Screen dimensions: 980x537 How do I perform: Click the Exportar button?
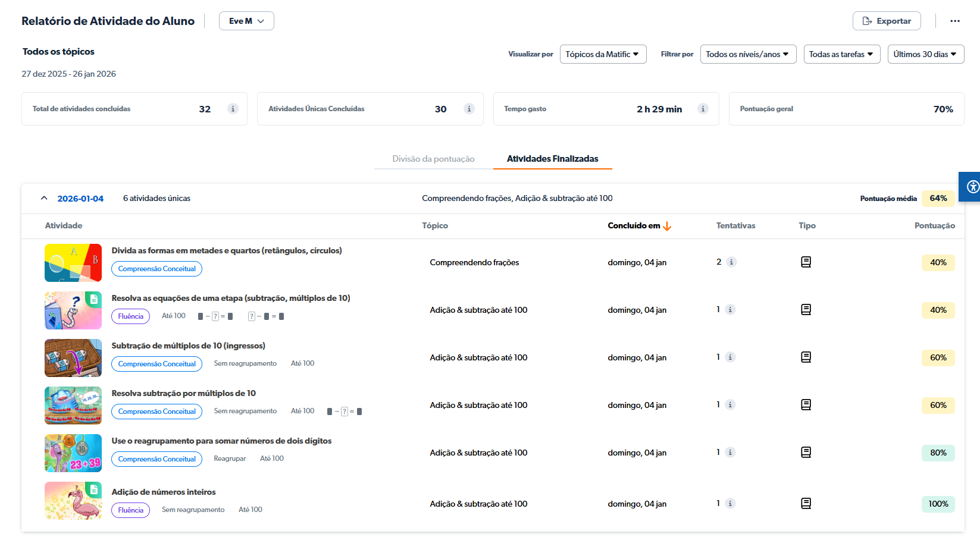(x=886, y=21)
